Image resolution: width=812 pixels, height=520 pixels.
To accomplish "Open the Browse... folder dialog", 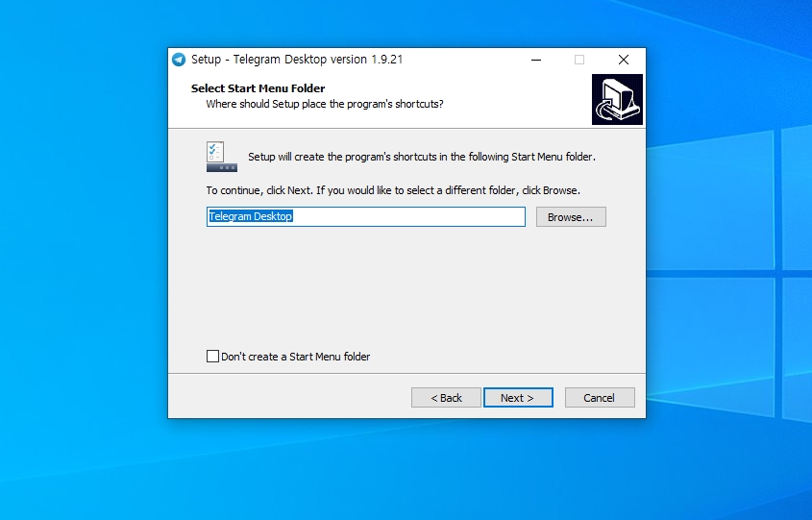I will pos(571,217).
